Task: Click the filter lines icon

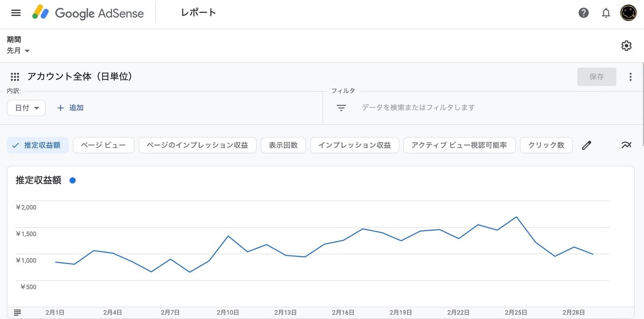Action: tap(341, 108)
